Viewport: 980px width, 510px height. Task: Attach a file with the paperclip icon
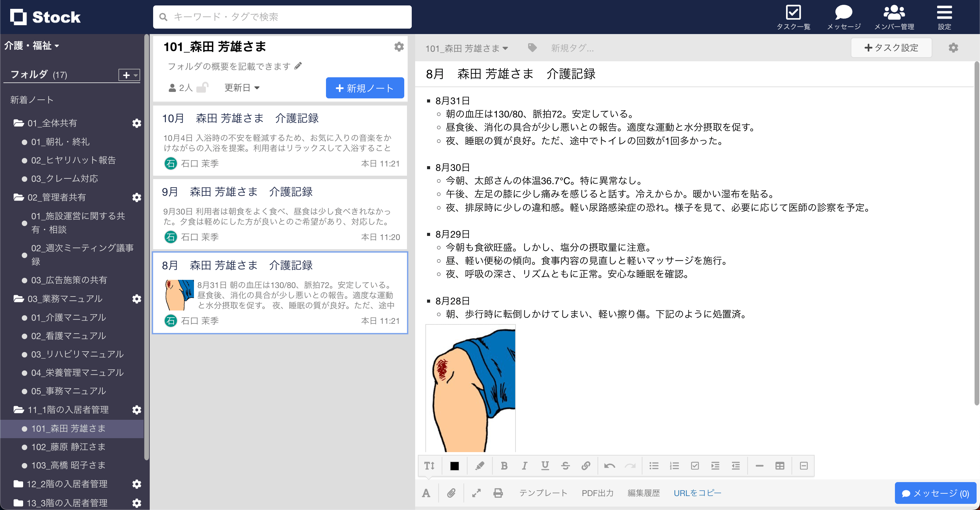[452, 493]
